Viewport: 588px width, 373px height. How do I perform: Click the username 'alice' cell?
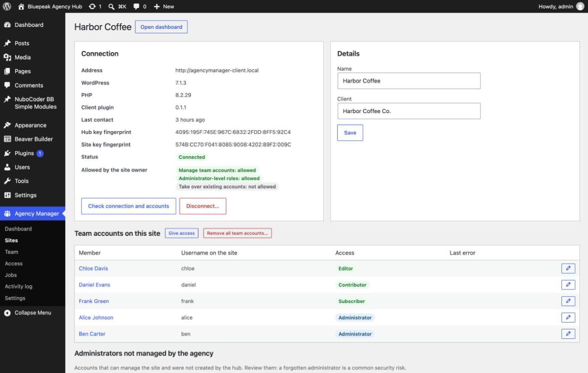click(x=187, y=317)
